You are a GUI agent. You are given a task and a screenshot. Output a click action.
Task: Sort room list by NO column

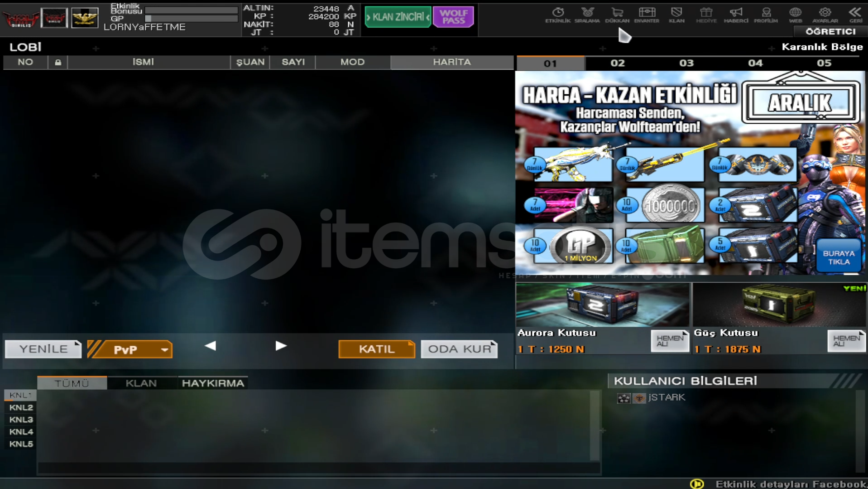(25, 63)
